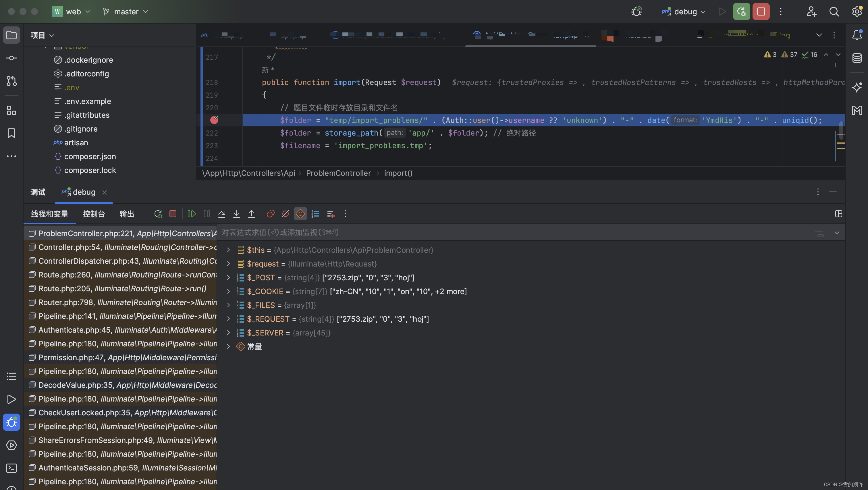Open the master branch dropdown
Viewport: 868px width, 490px height.
point(125,11)
